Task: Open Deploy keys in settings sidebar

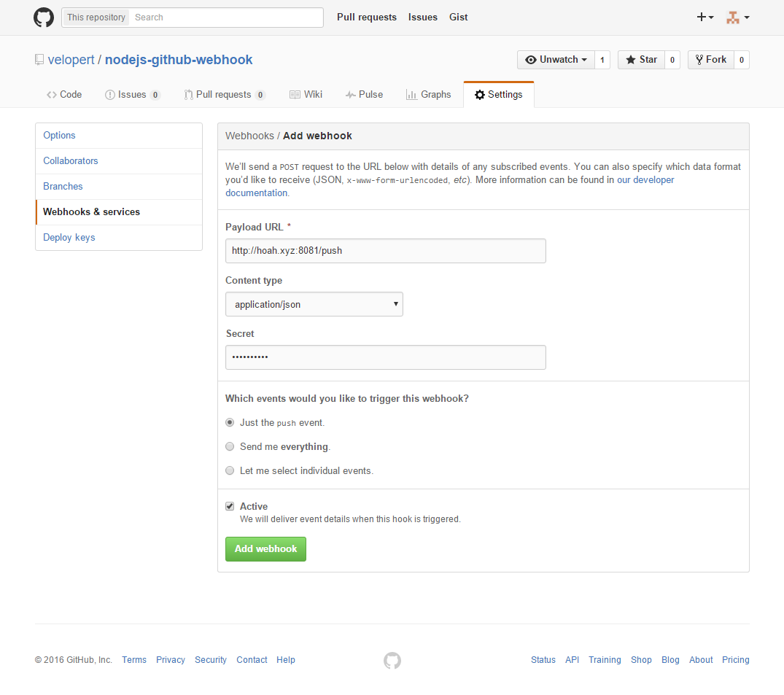Action: click(x=69, y=238)
